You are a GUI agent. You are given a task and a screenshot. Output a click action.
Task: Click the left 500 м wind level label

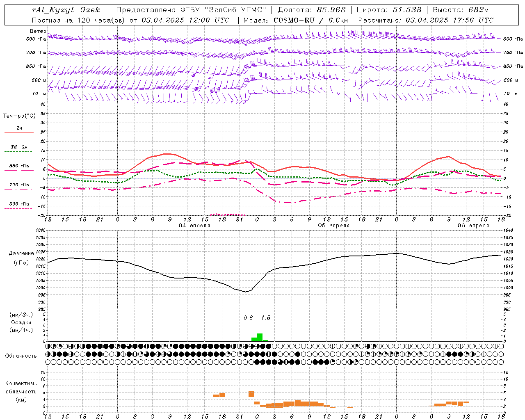click(39, 80)
